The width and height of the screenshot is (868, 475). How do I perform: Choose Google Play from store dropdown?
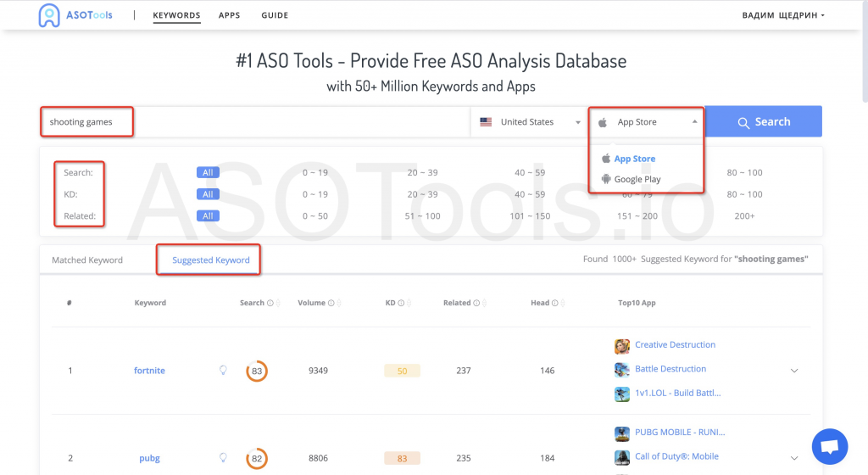tap(637, 179)
